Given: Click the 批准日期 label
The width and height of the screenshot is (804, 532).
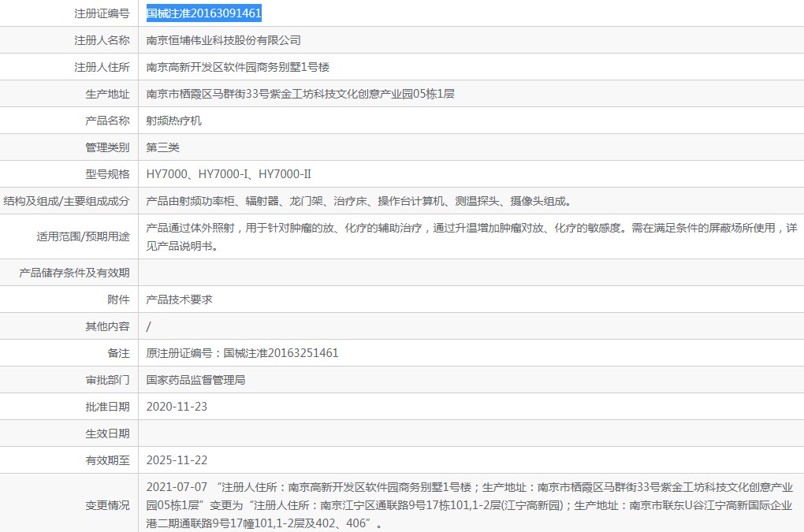Looking at the screenshot, I should (107, 407).
